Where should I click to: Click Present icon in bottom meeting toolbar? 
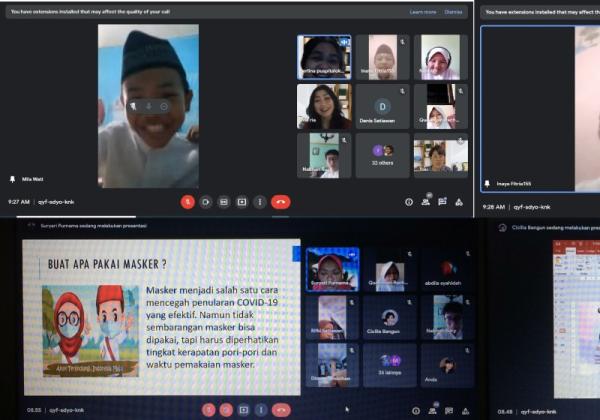tap(244, 410)
